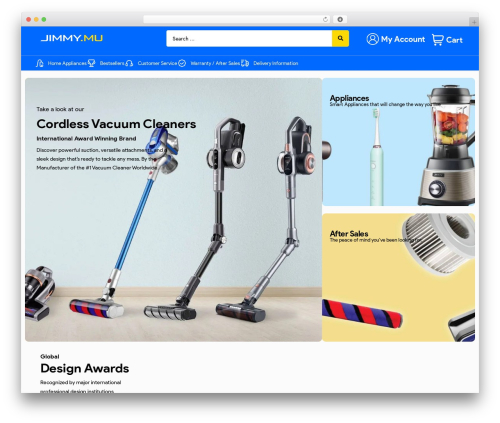
Task: Click the Home Appliances vacuum icon
Action: [40, 63]
